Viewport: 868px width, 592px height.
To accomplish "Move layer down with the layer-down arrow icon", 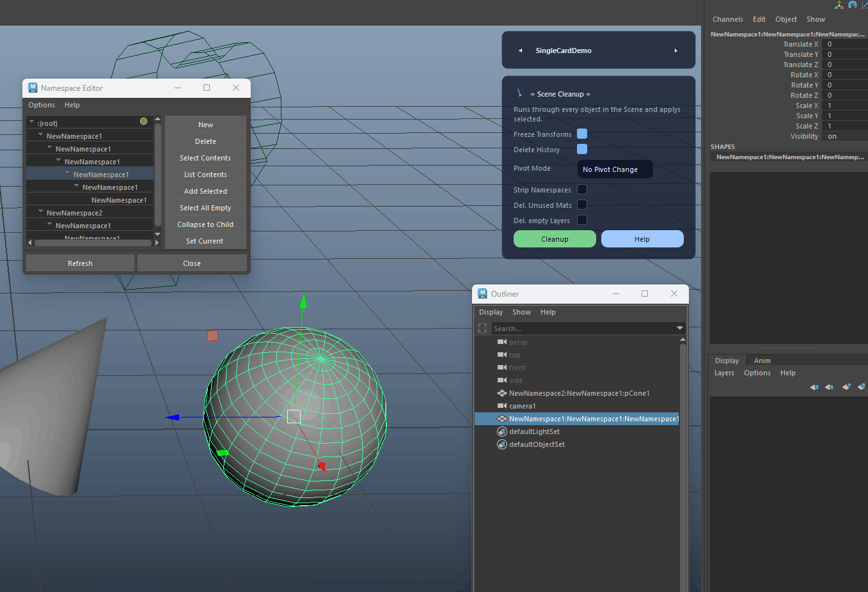I will coord(830,387).
